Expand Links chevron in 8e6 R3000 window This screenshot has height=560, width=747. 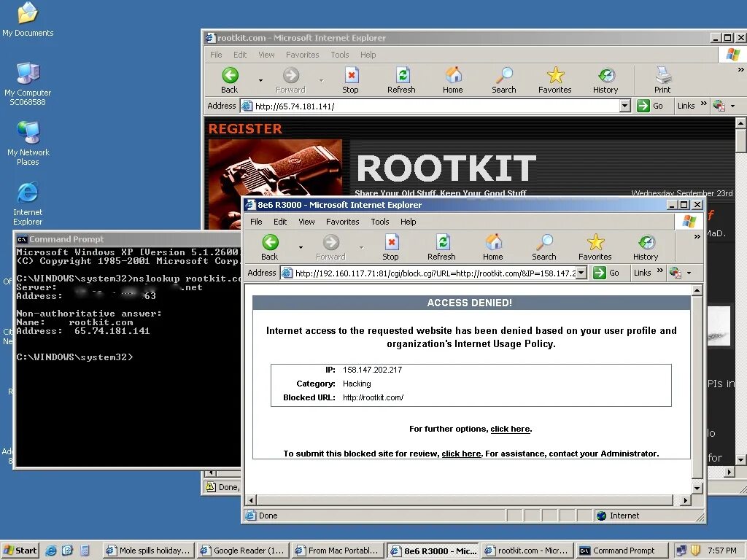click(659, 271)
